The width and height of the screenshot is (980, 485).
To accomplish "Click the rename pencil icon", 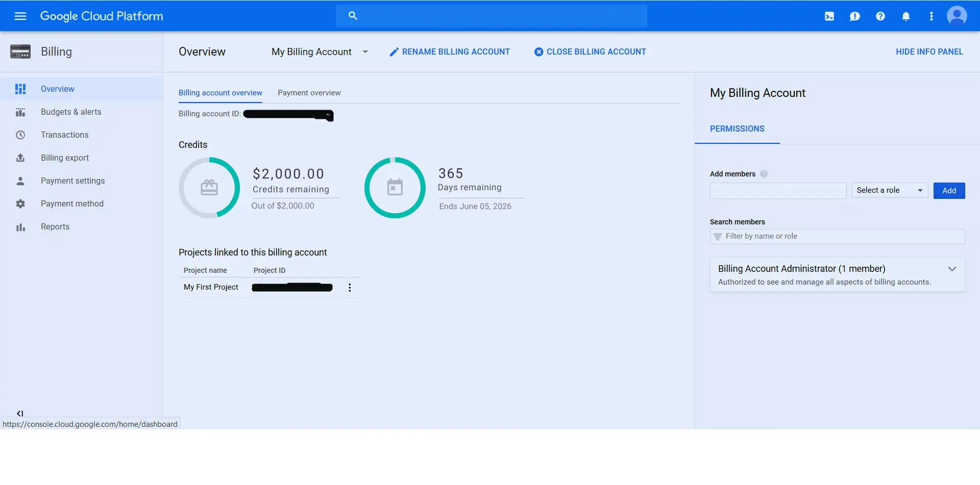I will 394,52.
